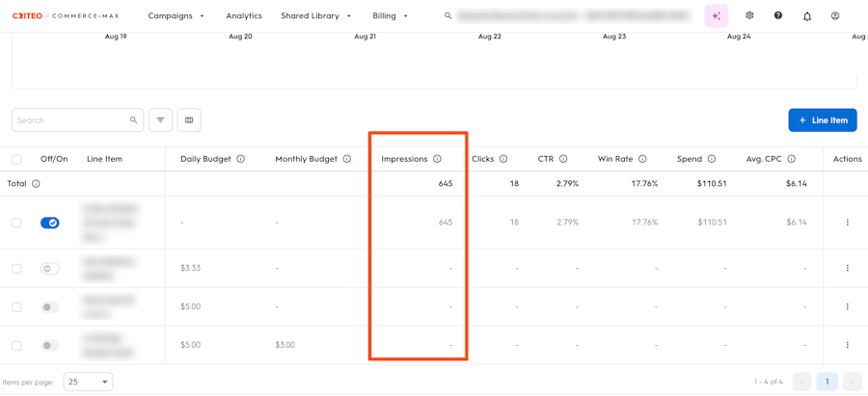Open the help question mark icon
This screenshot has width=868, height=396.
(x=778, y=15)
